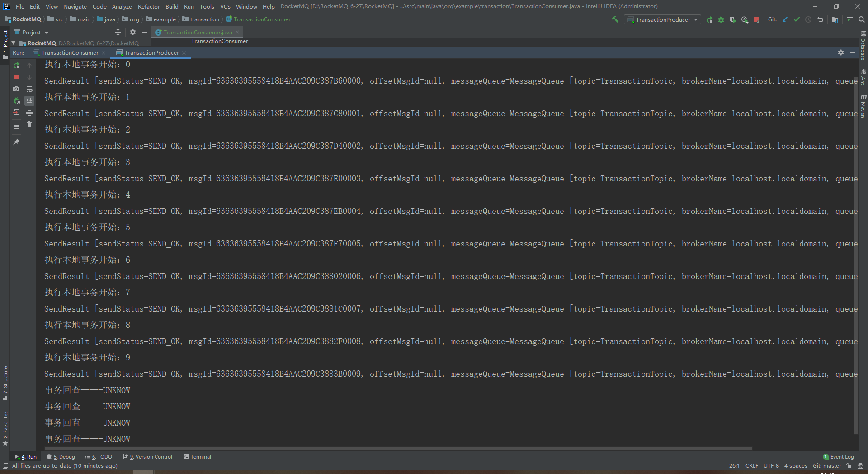Open the 6: TODO tool window
The height and width of the screenshot is (474, 868).
99,457
